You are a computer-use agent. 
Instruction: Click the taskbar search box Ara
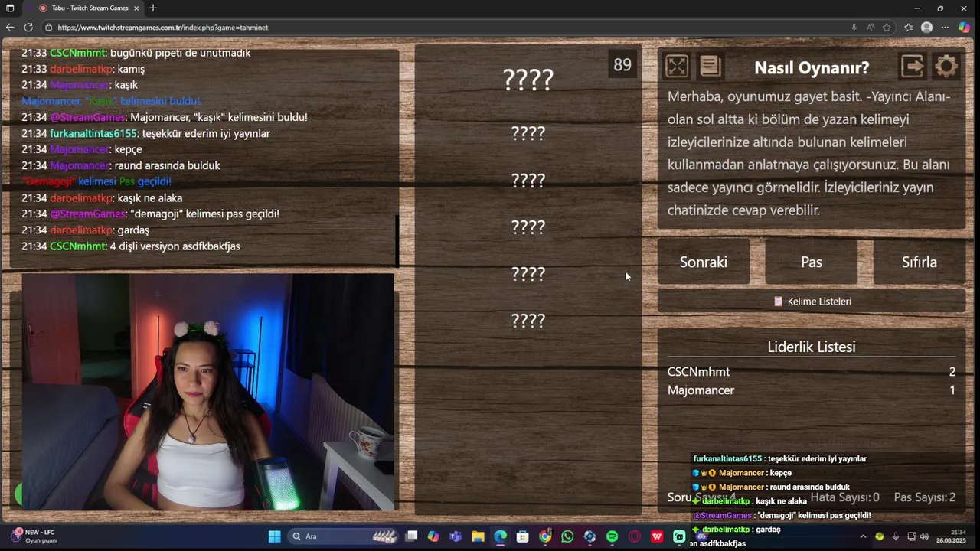(x=344, y=536)
